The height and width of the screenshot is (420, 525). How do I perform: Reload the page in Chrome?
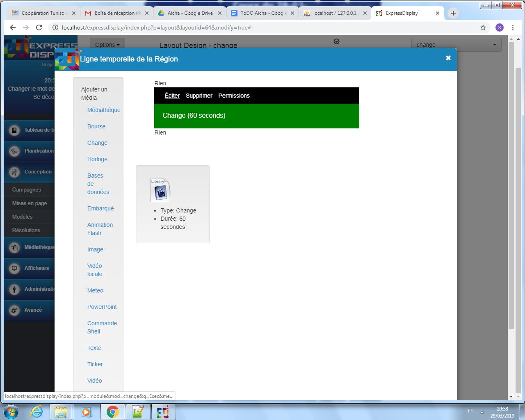(39, 27)
